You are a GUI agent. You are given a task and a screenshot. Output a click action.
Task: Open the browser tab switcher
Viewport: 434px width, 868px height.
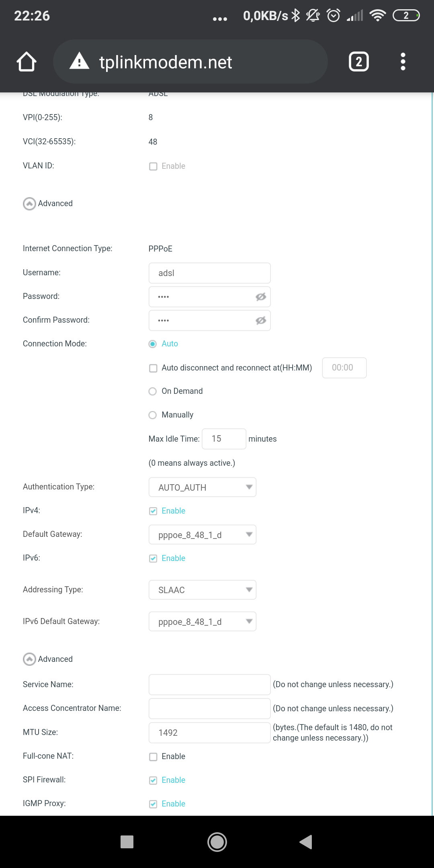(x=358, y=62)
